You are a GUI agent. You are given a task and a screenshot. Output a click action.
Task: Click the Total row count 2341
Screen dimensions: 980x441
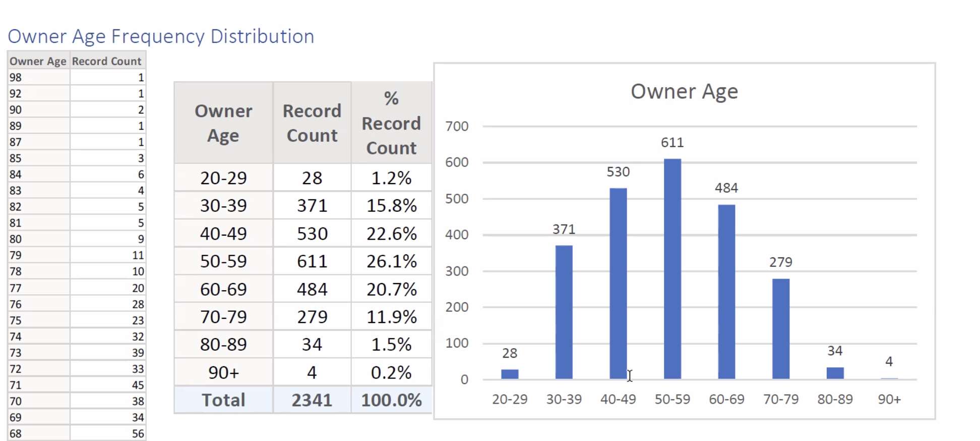[x=312, y=400]
